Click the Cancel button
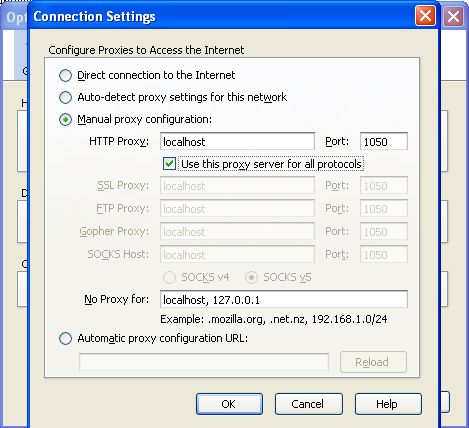The height and width of the screenshot is (428, 469). pos(309,404)
